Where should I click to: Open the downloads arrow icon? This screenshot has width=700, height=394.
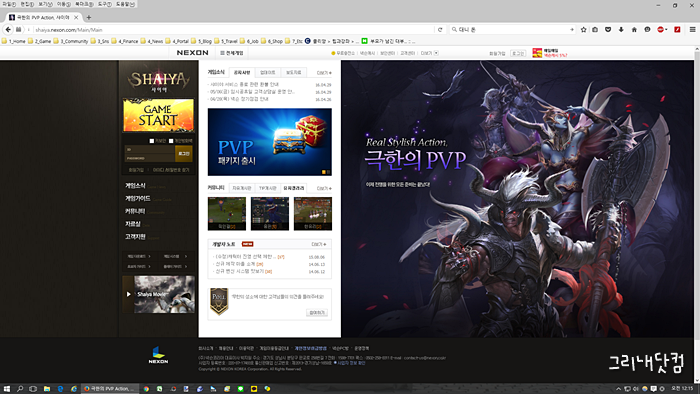coord(621,29)
